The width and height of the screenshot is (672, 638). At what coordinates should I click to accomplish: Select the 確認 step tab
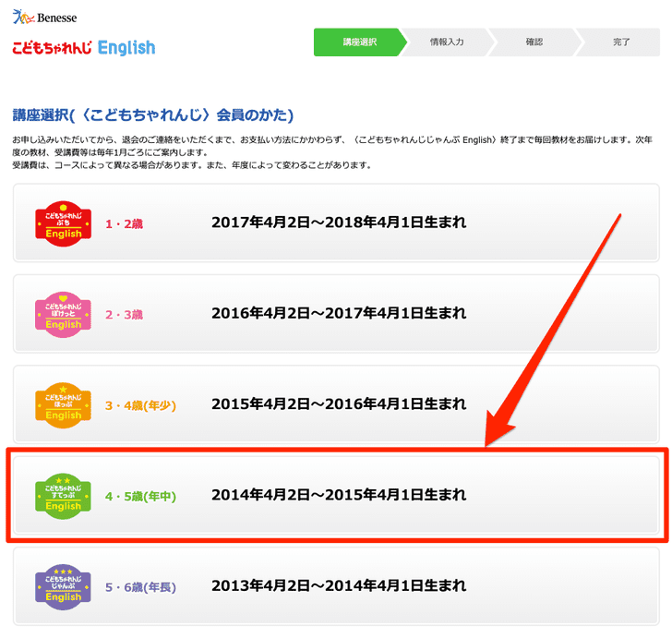click(534, 42)
